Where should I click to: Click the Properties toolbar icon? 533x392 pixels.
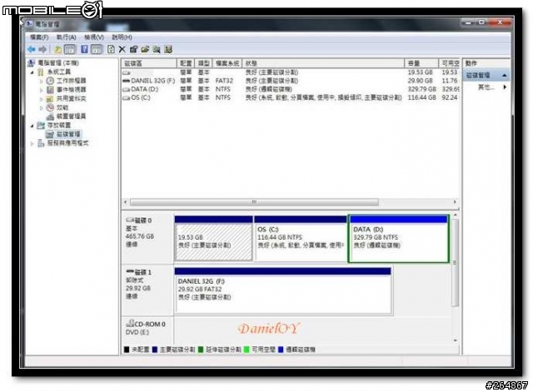(133, 50)
